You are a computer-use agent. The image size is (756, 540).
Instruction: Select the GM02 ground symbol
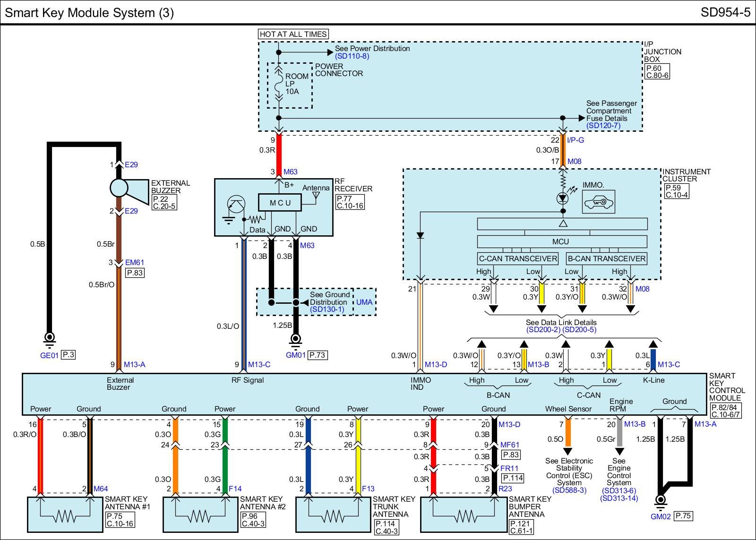click(x=660, y=500)
